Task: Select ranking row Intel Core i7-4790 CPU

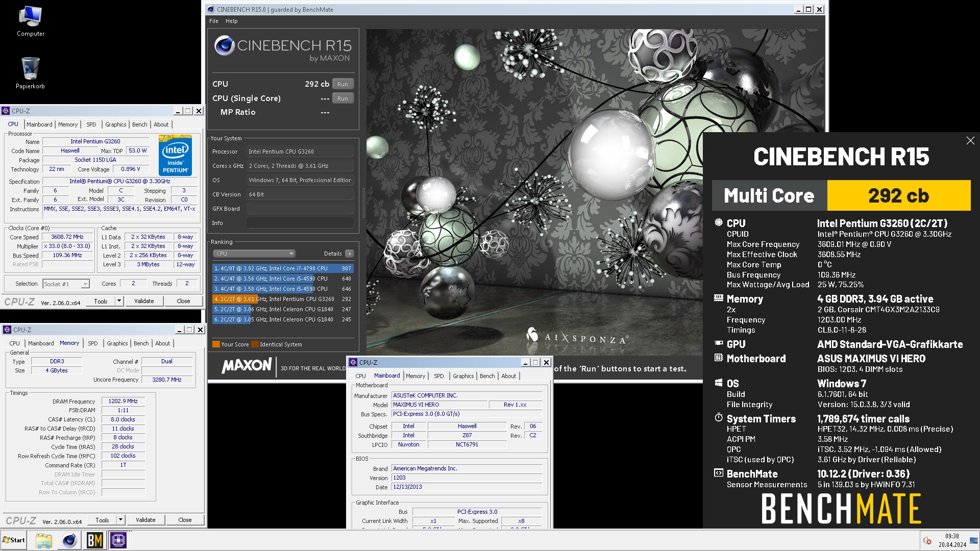Action: pos(283,268)
